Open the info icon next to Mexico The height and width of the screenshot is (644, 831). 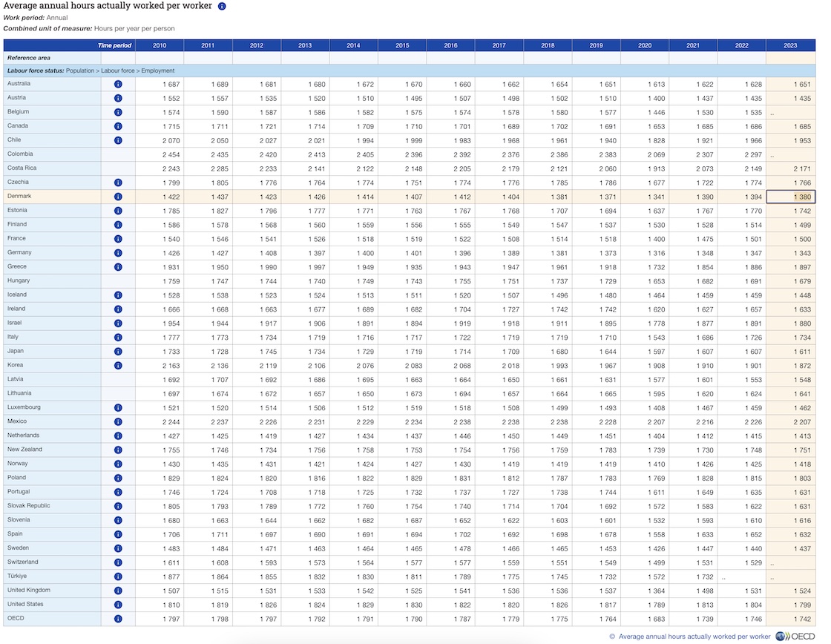(118, 422)
